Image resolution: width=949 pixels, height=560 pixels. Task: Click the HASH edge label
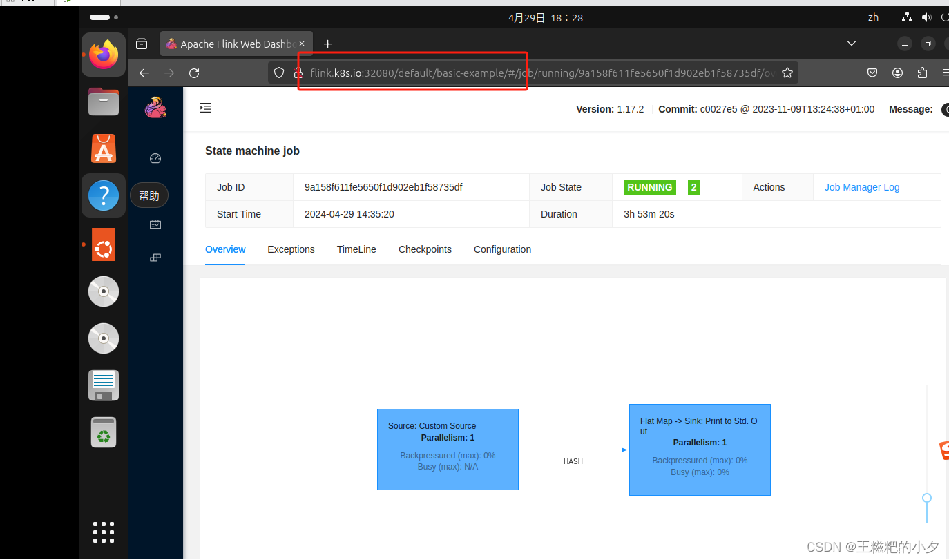[573, 461]
